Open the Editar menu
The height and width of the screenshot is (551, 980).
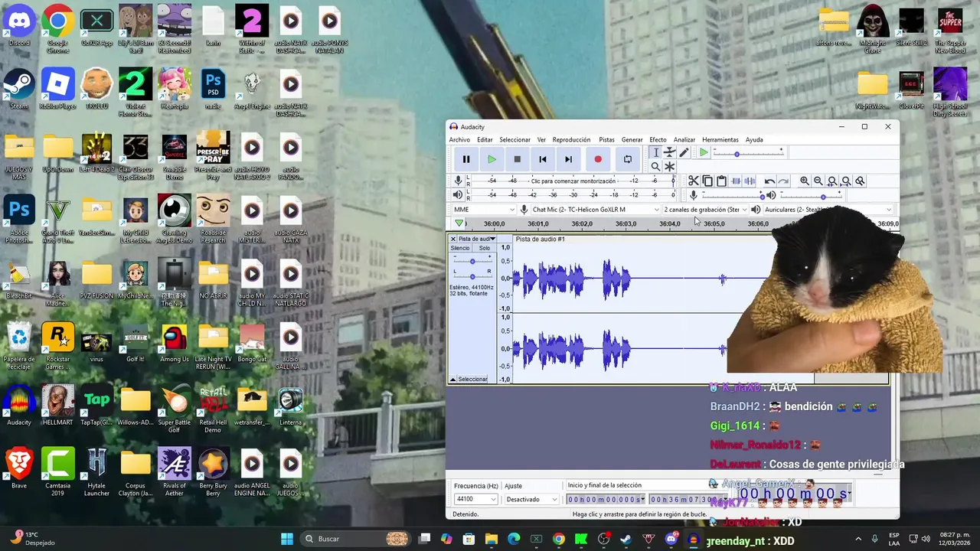(485, 140)
